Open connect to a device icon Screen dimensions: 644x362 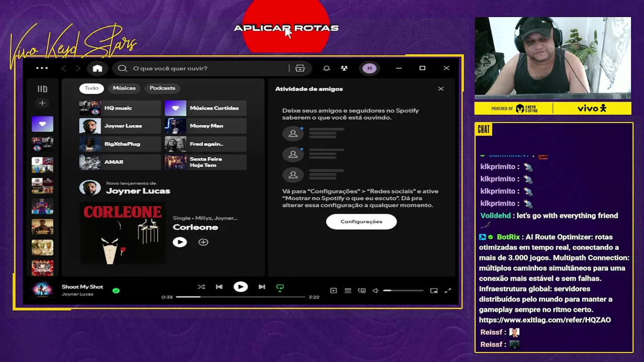[x=362, y=291]
